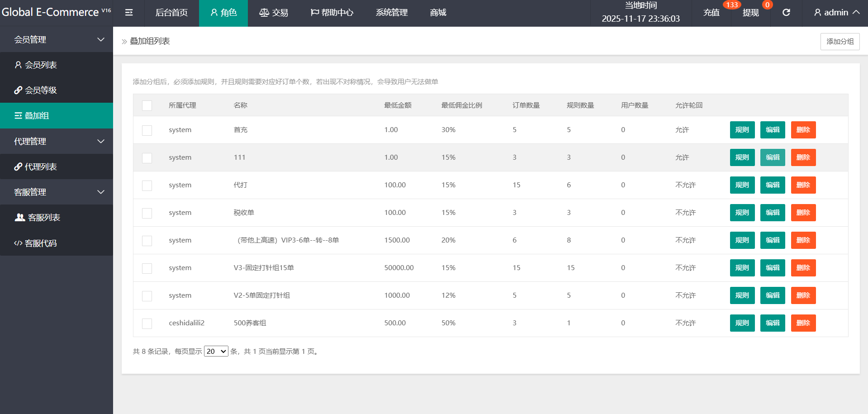The image size is (868, 414).
Task: Click 充值 notification with 133 badge
Action: [711, 13]
